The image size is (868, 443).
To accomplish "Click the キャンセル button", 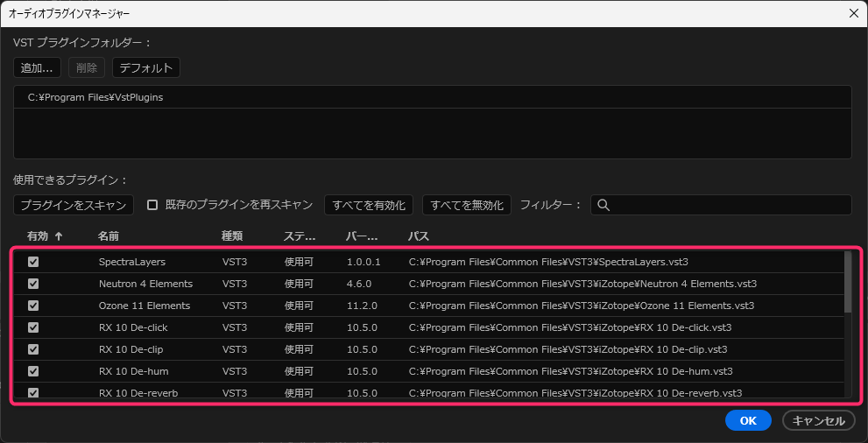I will pyautogui.click(x=818, y=420).
